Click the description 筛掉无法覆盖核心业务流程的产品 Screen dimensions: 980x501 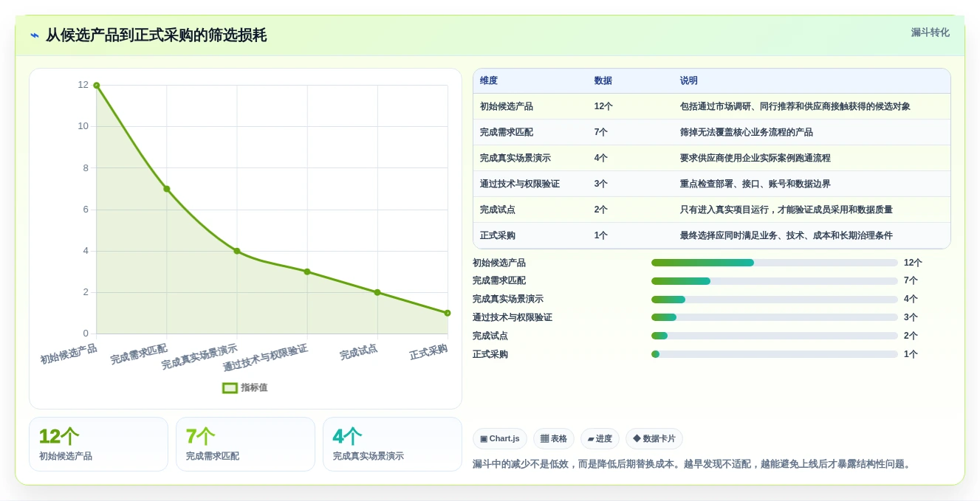747,132
